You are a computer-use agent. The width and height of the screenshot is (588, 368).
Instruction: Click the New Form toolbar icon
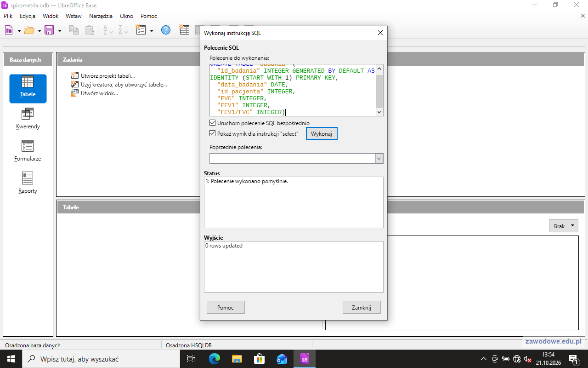(x=141, y=30)
